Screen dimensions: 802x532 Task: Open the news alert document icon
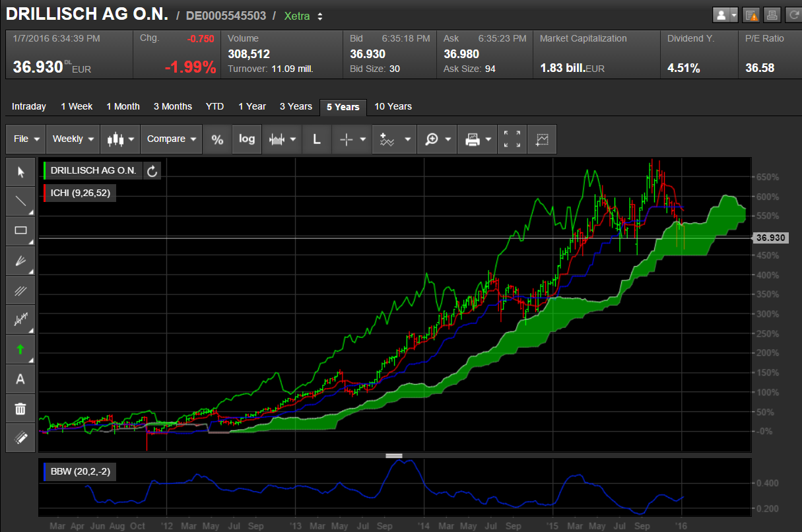(751, 15)
